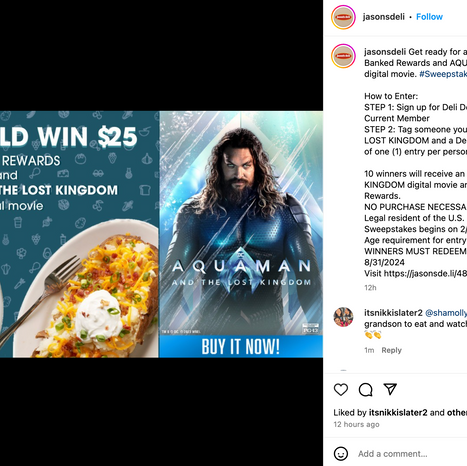Image resolution: width=467 pixels, height=466 pixels.
Task: Click the 12 hours ago timestamp
Action: (356, 424)
